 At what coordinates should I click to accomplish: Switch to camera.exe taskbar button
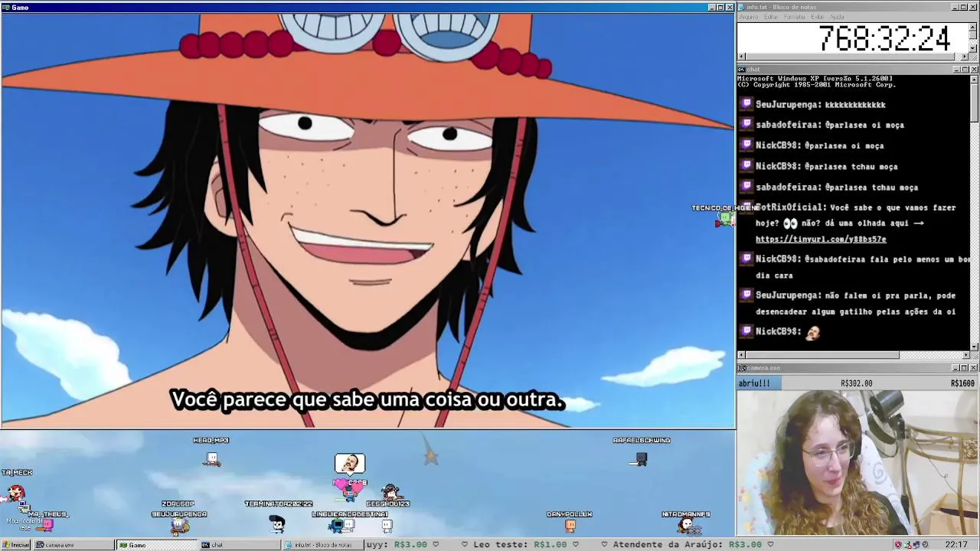point(73,545)
